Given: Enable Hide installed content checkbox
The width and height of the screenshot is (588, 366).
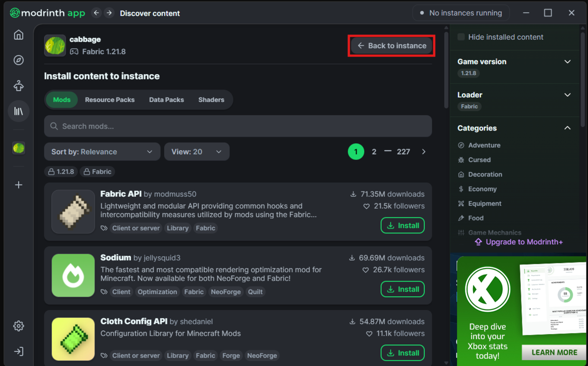Looking at the screenshot, I should coord(461,37).
